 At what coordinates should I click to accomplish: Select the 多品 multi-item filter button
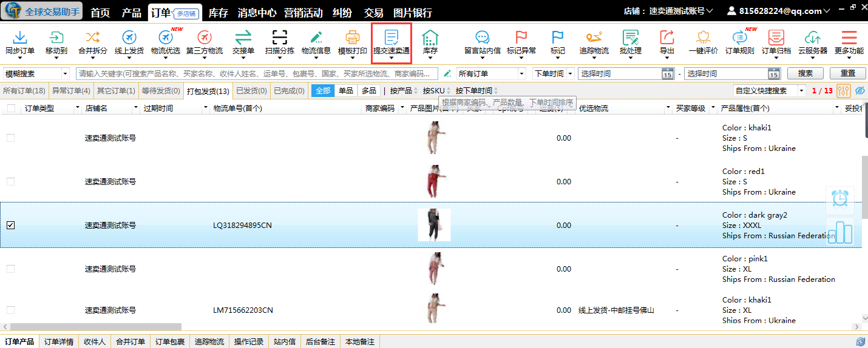369,91
